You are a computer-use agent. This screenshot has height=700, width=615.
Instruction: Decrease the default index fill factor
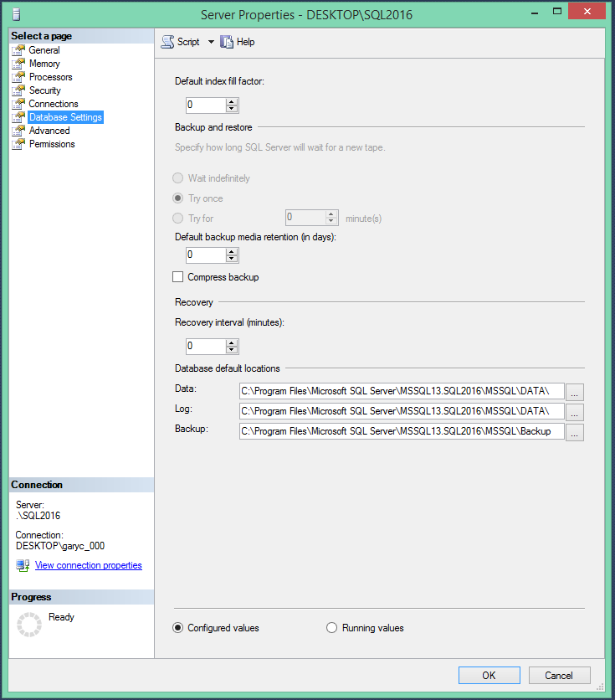click(231, 109)
